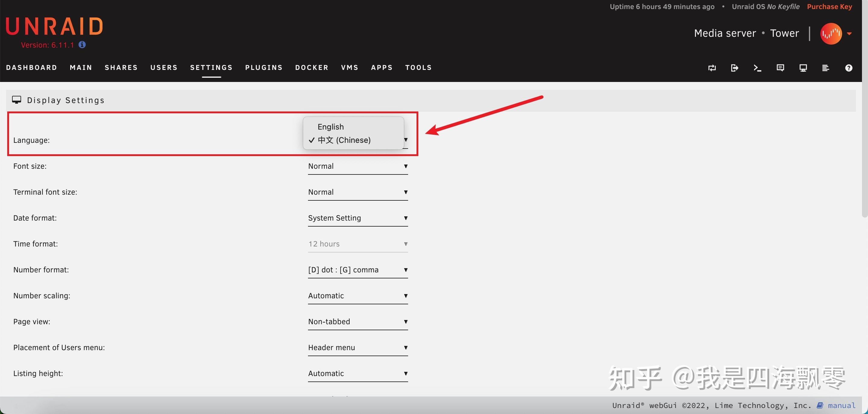Open the manual link in footer
868x414 pixels.
[841, 406]
